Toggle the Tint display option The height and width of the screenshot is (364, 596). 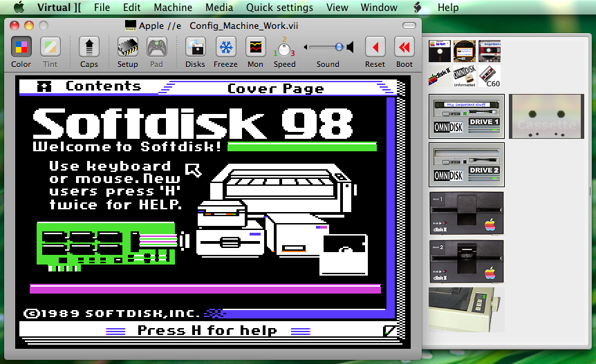50,48
